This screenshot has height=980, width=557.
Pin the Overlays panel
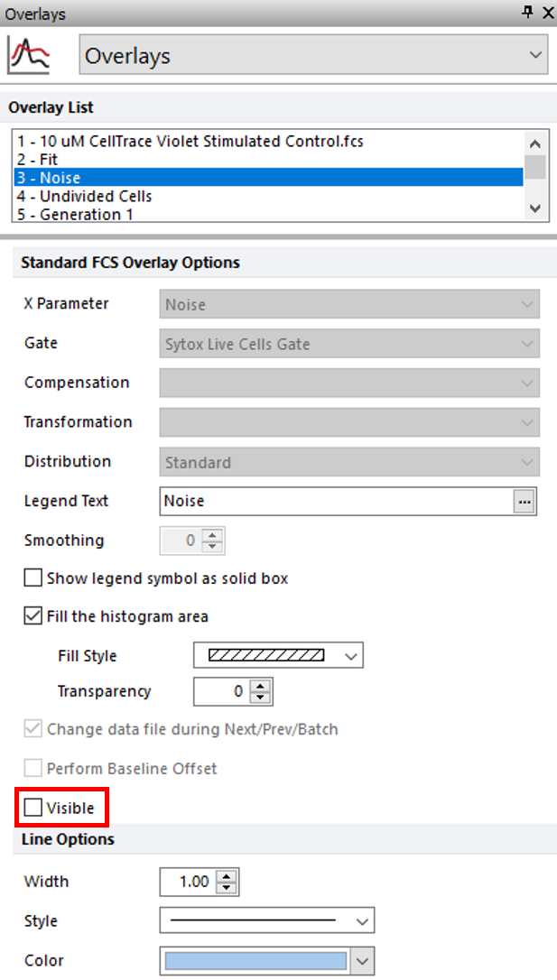[527, 13]
